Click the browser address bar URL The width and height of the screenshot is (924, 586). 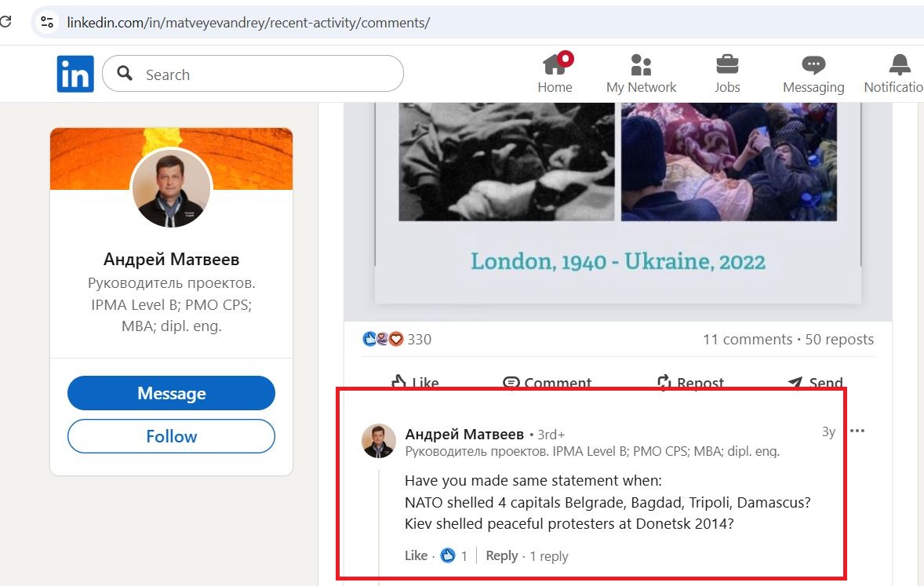click(x=248, y=22)
